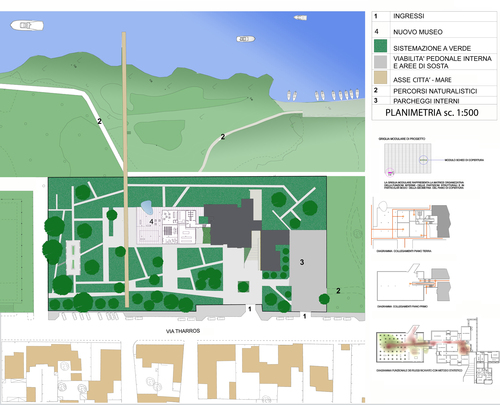The width and height of the screenshot is (500, 405).
Task: Select the 'SISTEMAZIONE A VERDE' legend text
Action: tap(432, 48)
